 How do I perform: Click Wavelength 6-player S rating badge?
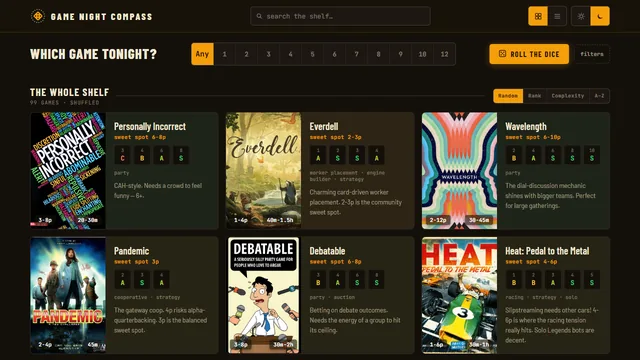pyautogui.click(x=553, y=155)
